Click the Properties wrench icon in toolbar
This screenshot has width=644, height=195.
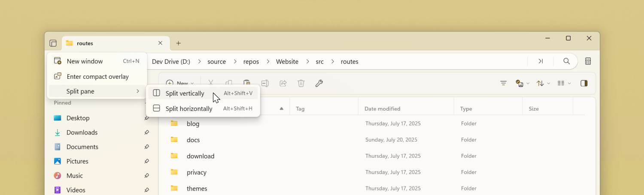click(319, 84)
